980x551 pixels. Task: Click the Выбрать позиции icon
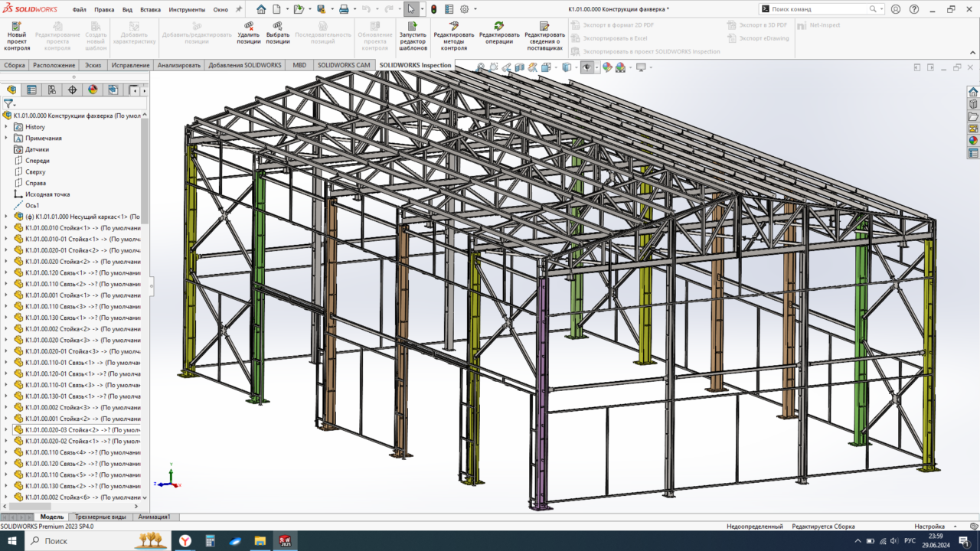(x=278, y=26)
